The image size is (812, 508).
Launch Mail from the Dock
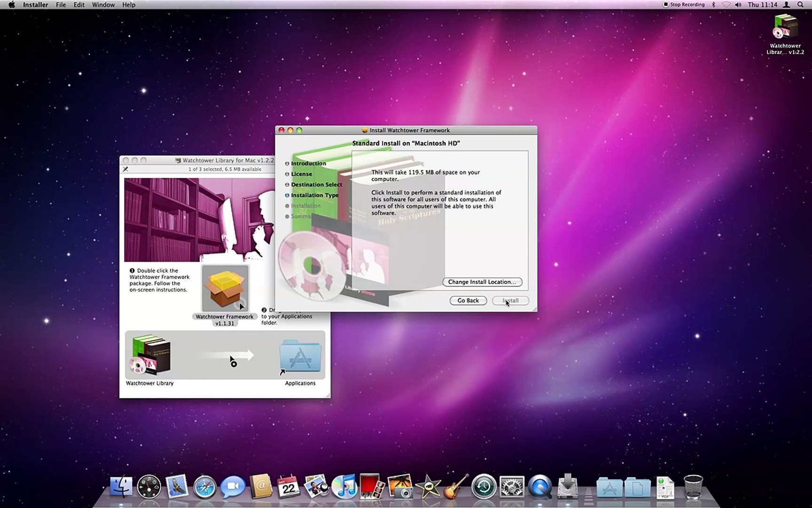click(x=177, y=487)
